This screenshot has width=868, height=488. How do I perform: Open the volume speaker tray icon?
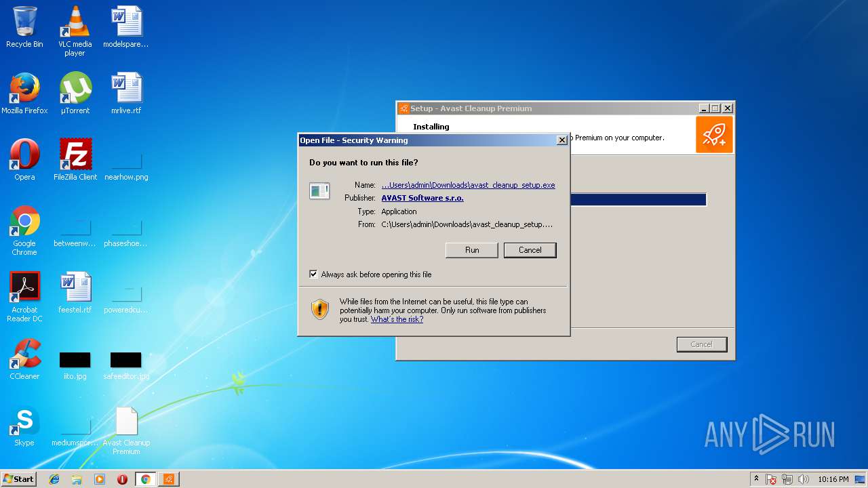(x=804, y=479)
